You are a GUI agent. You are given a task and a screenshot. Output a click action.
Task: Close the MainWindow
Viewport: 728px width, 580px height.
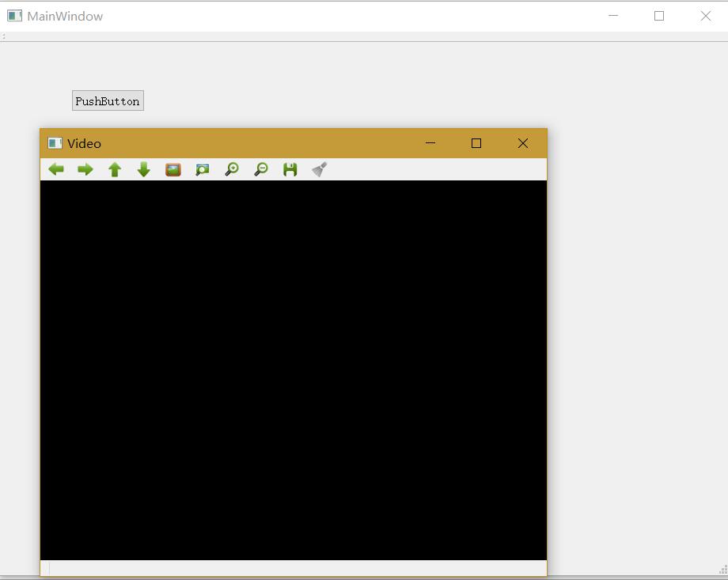[x=706, y=16]
